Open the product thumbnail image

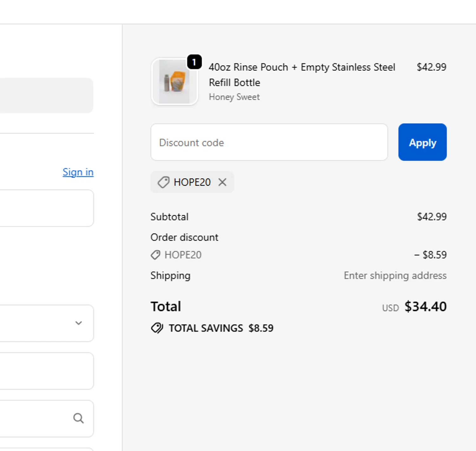point(175,82)
